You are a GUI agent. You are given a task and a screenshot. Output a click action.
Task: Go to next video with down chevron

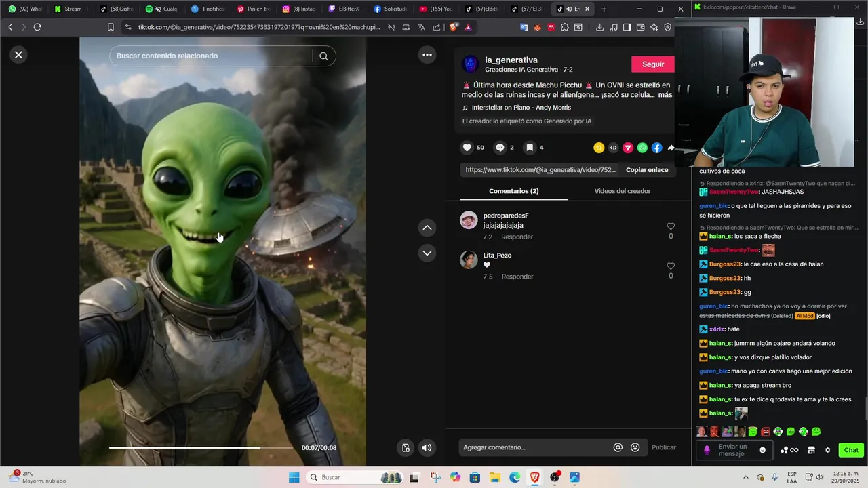point(427,253)
